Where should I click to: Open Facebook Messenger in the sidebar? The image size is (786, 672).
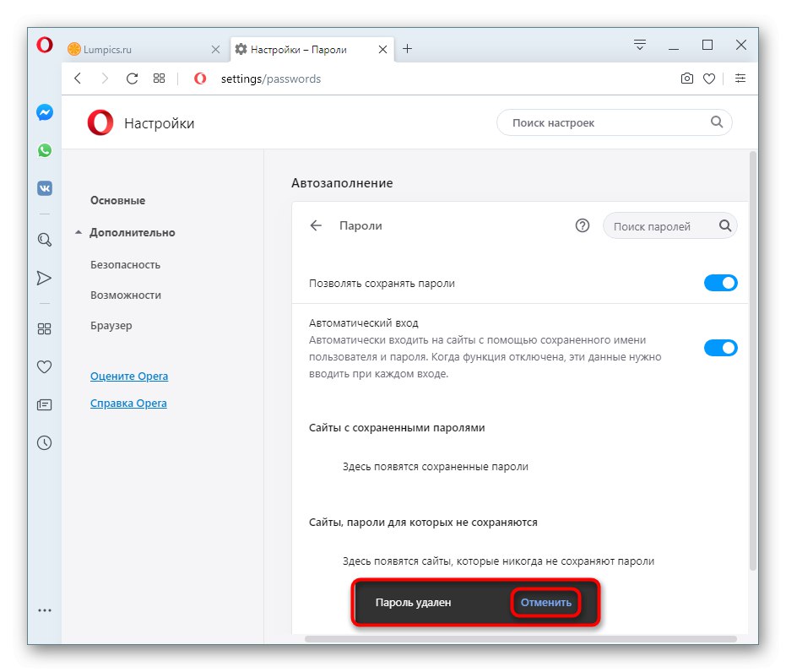pos(45,112)
